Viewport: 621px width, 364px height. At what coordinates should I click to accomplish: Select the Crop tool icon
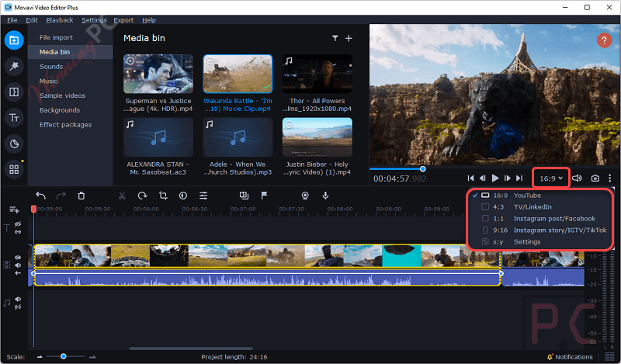pyautogui.click(x=163, y=196)
